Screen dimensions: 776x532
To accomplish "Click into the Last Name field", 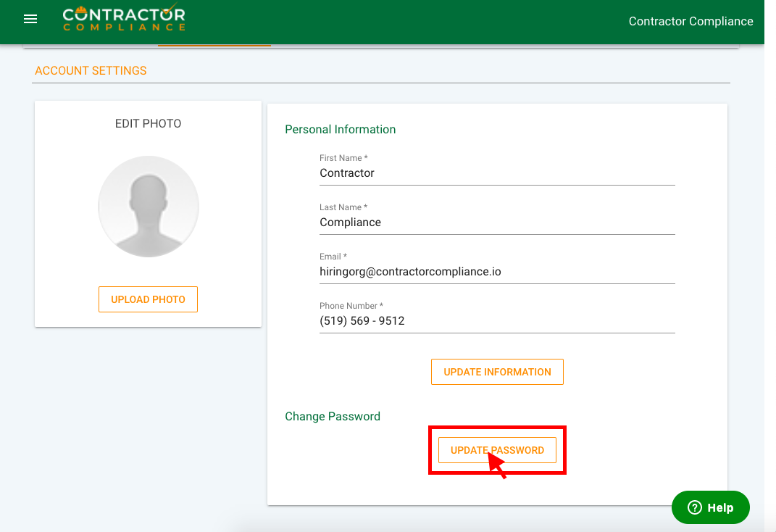I will tap(497, 223).
